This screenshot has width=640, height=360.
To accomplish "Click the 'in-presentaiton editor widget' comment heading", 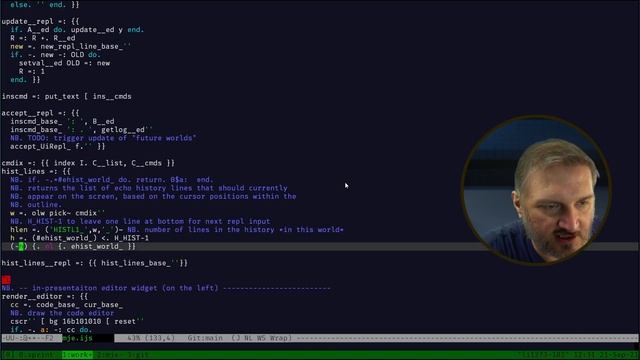I will click(x=166, y=288).
